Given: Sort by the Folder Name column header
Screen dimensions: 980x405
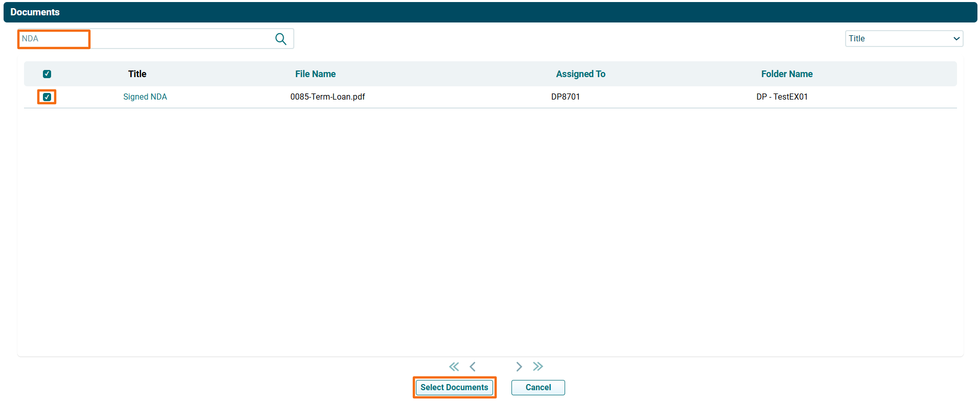Looking at the screenshot, I should click(786, 74).
